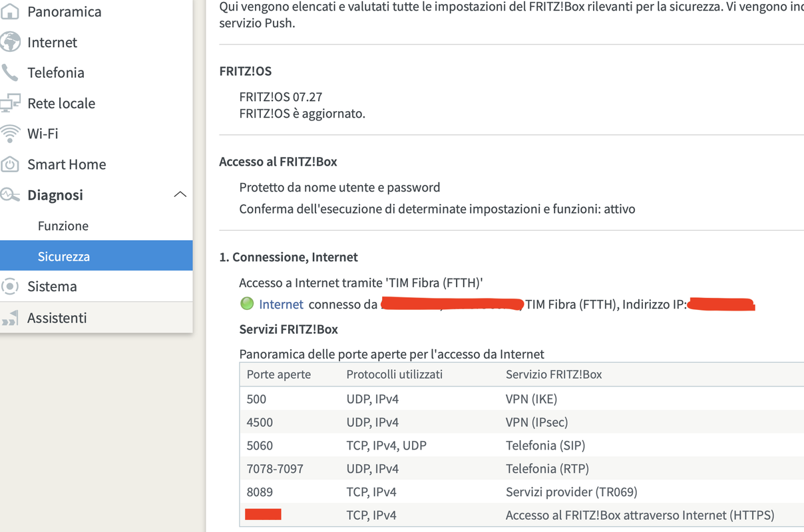The width and height of the screenshot is (804, 532).
Task: Open the Internet connection link
Action: [x=281, y=305]
